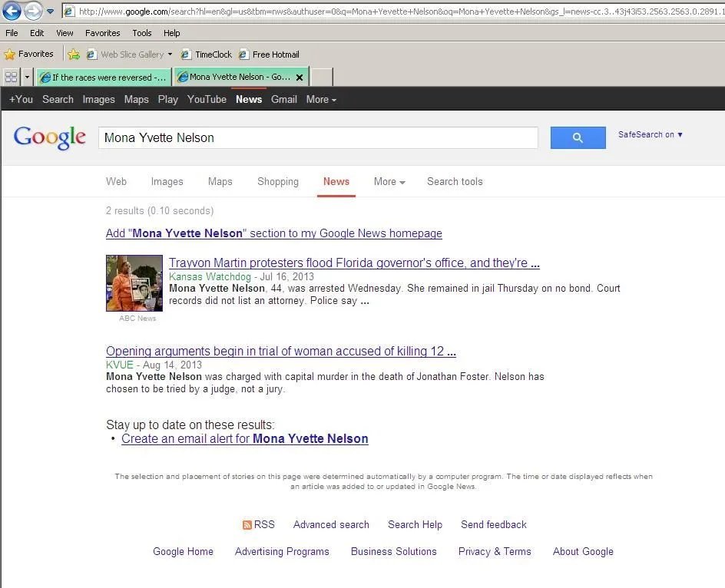Open the recent pages dropdown arrow
725x588 pixels.
tap(51, 12)
